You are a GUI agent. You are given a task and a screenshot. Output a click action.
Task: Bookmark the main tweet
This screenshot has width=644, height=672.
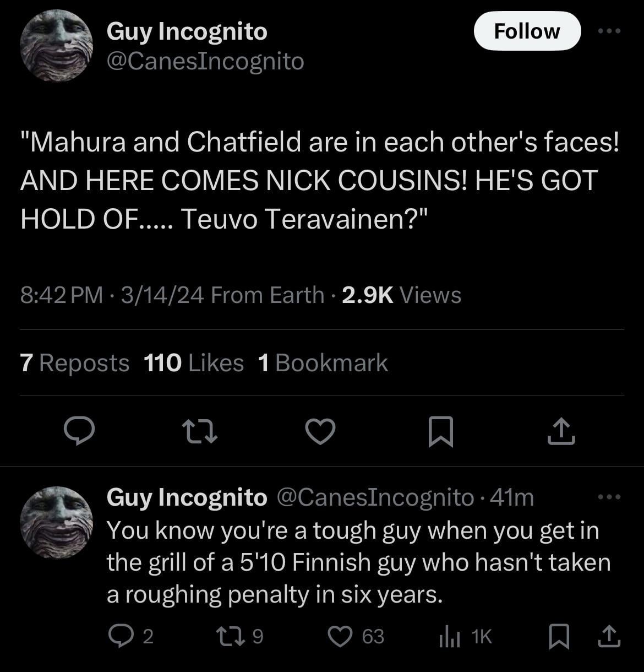[441, 431]
